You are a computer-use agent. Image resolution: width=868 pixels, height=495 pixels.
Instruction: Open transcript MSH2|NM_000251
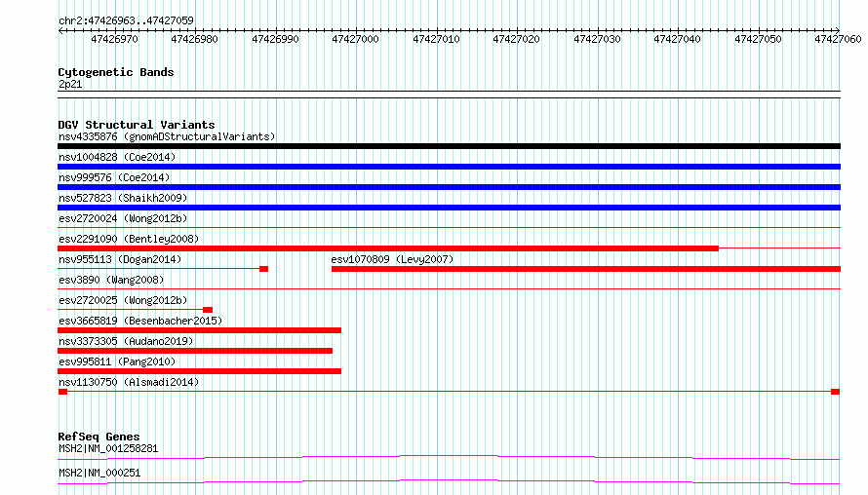click(x=99, y=473)
